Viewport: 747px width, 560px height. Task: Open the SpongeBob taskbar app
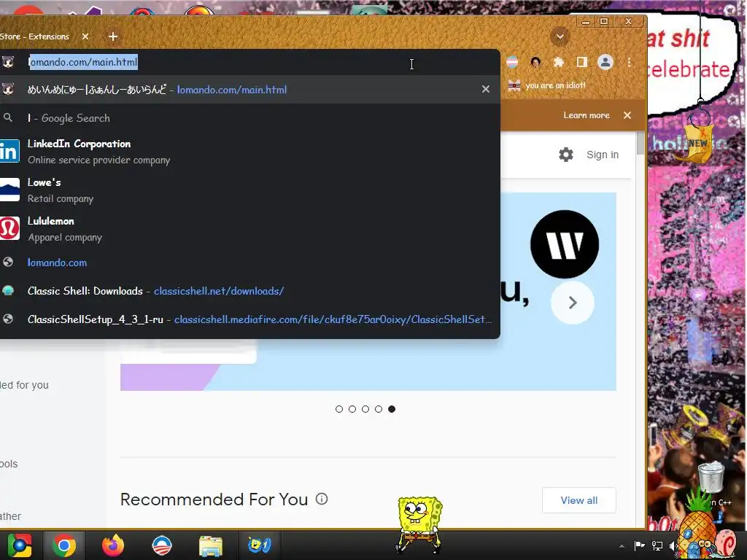coord(259,545)
